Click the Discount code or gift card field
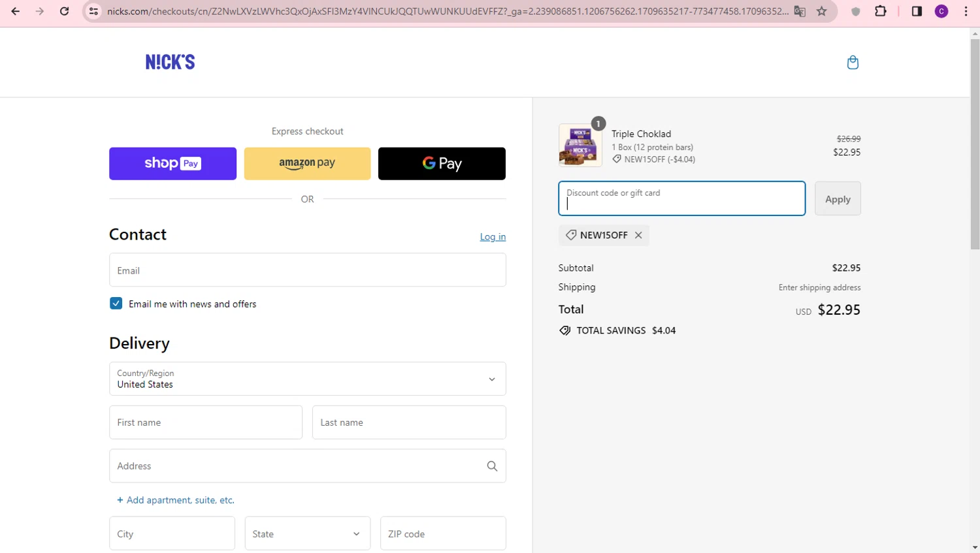This screenshot has height=553, width=980. (682, 198)
